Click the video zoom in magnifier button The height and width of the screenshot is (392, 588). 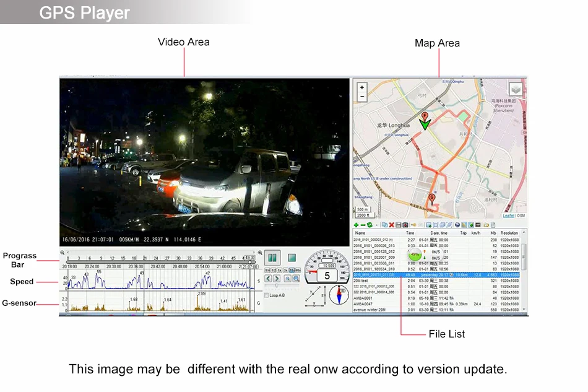288,278
